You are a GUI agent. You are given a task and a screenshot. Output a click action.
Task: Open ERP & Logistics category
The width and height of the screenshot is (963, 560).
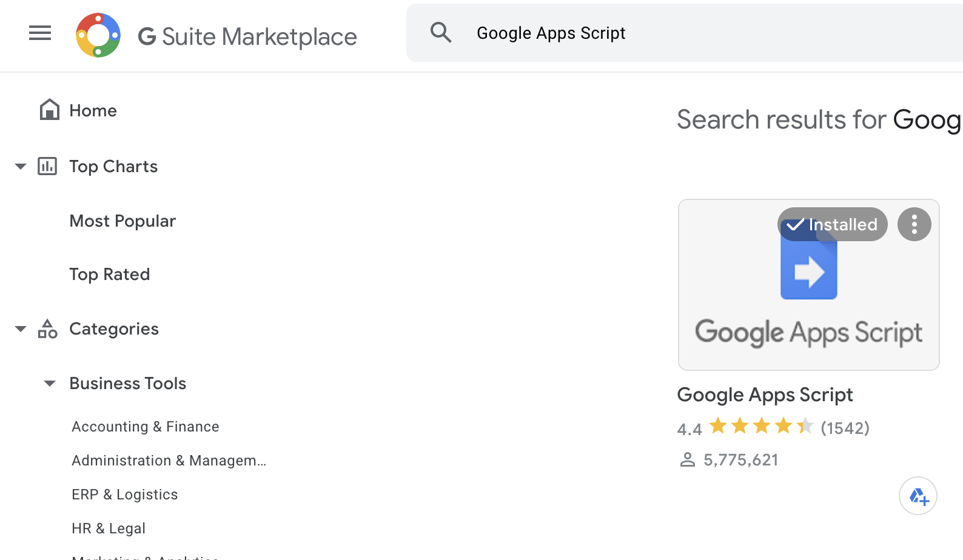click(x=125, y=495)
